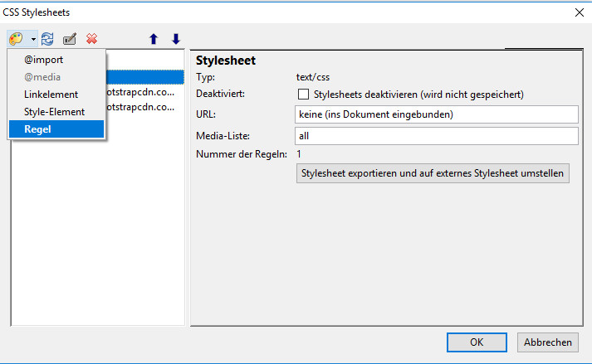Toggle Stylesheets deaktivieren checkbox
The image size is (592, 364).
(303, 95)
